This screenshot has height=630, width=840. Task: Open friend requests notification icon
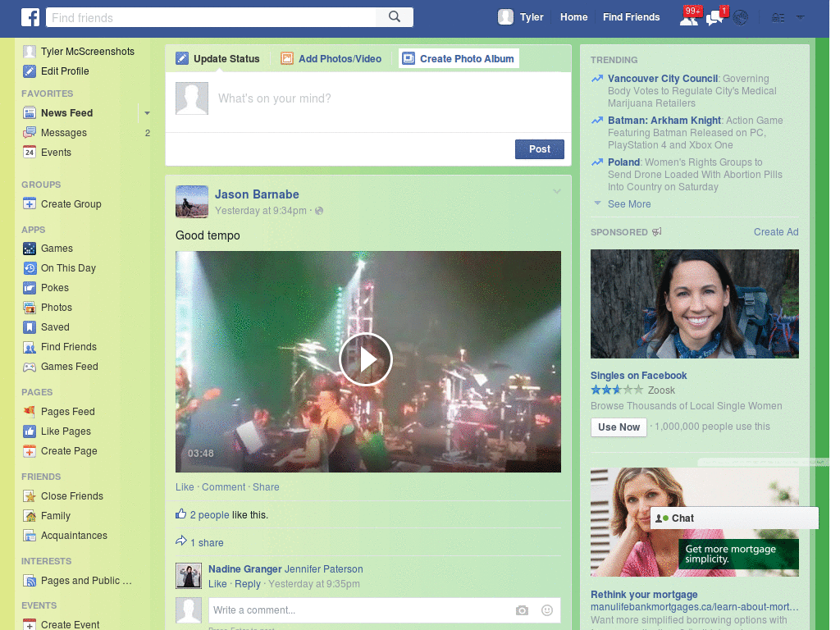coord(689,18)
